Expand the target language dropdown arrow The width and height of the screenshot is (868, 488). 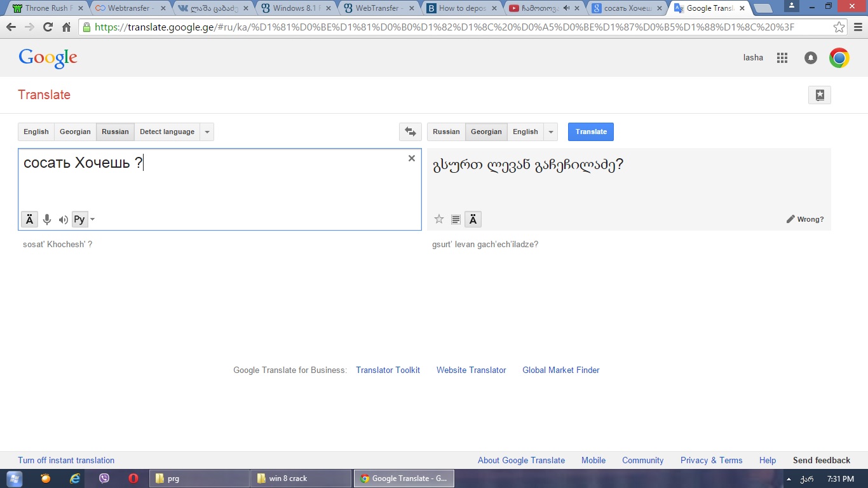coord(551,132)
